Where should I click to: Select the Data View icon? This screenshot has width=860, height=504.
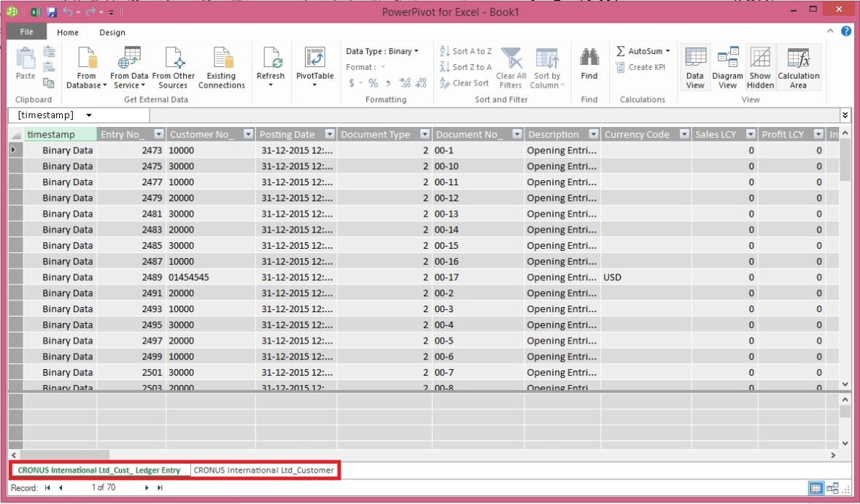click(694, 66)
